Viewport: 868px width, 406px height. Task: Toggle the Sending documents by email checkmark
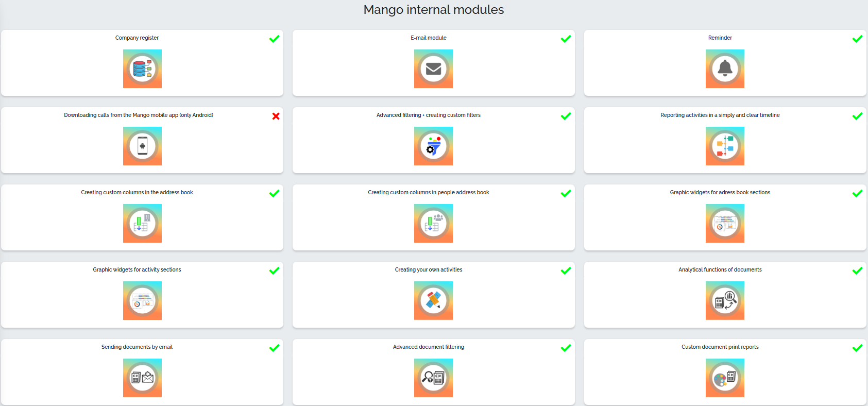pos(274,348)
